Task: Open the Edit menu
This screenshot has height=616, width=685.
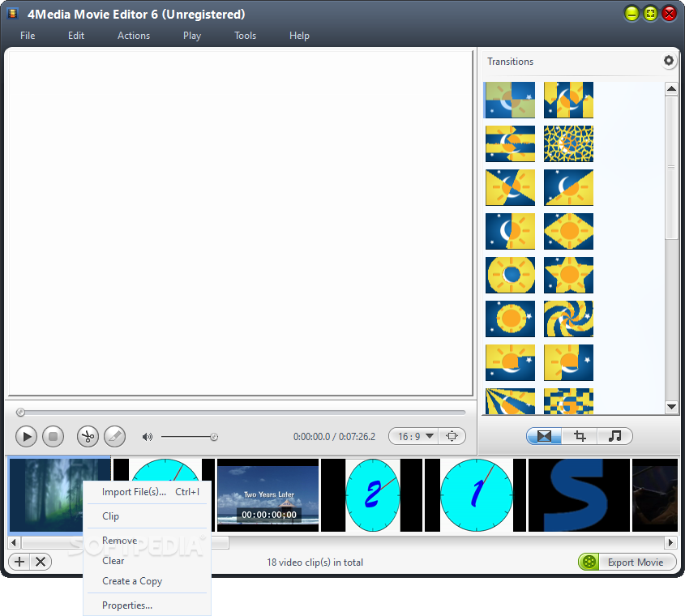Action: click(76, 36)
